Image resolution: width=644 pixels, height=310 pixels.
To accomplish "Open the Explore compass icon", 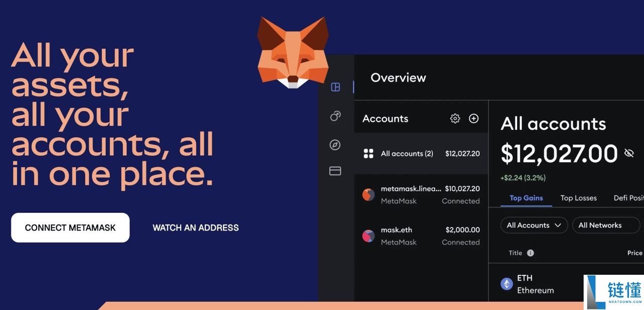I will click(335, 145).
